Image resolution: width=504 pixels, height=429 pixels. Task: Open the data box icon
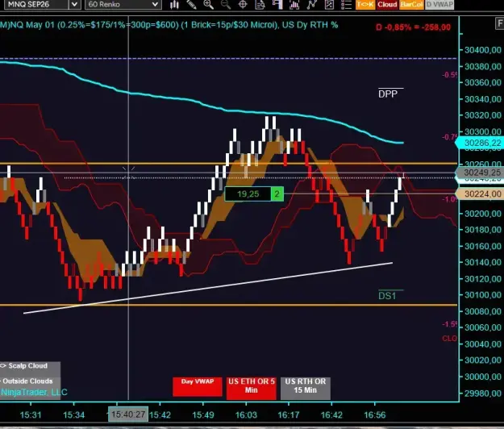coord(260,5)
